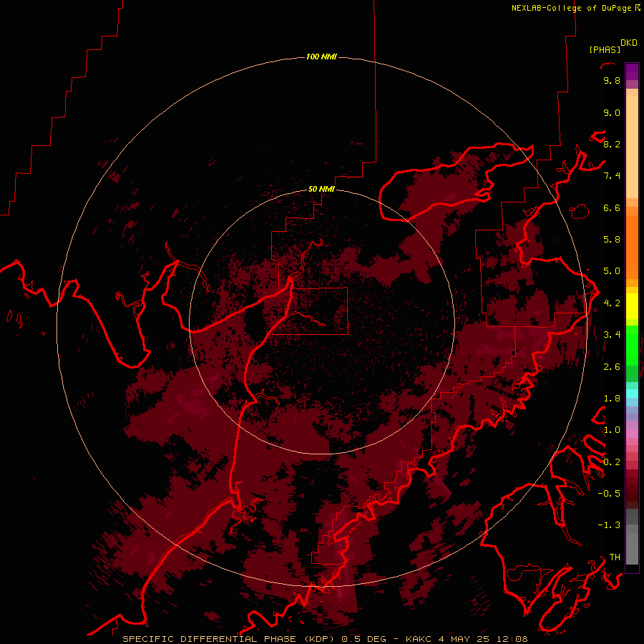
Task: Click the [PHAS] legend unit label
Action: (x=605, y=49)
